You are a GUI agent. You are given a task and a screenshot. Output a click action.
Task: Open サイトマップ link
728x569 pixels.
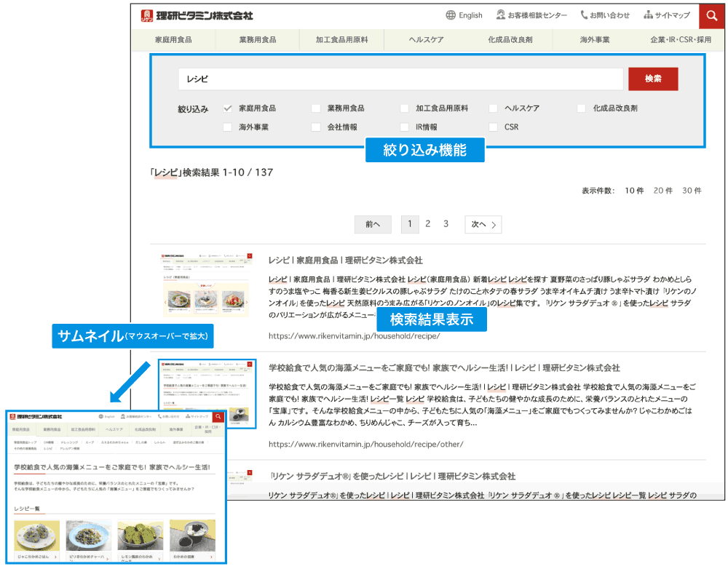tap(667, 15)
